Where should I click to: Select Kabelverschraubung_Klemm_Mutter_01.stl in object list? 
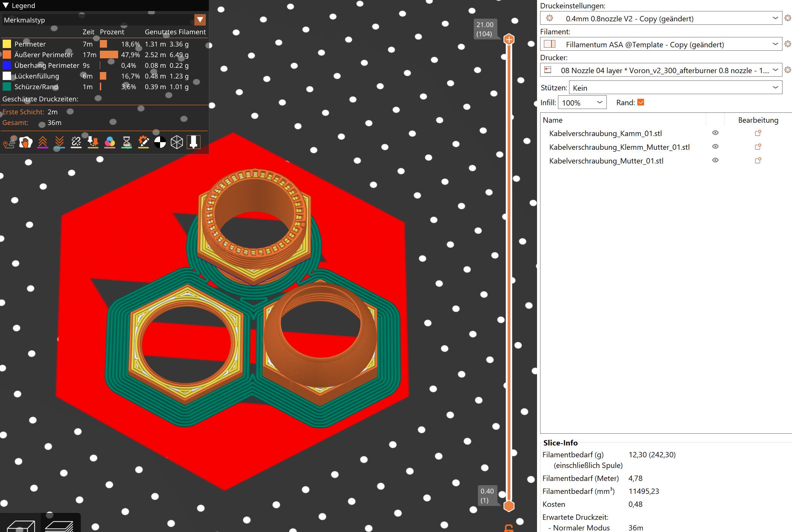[619, 147]
